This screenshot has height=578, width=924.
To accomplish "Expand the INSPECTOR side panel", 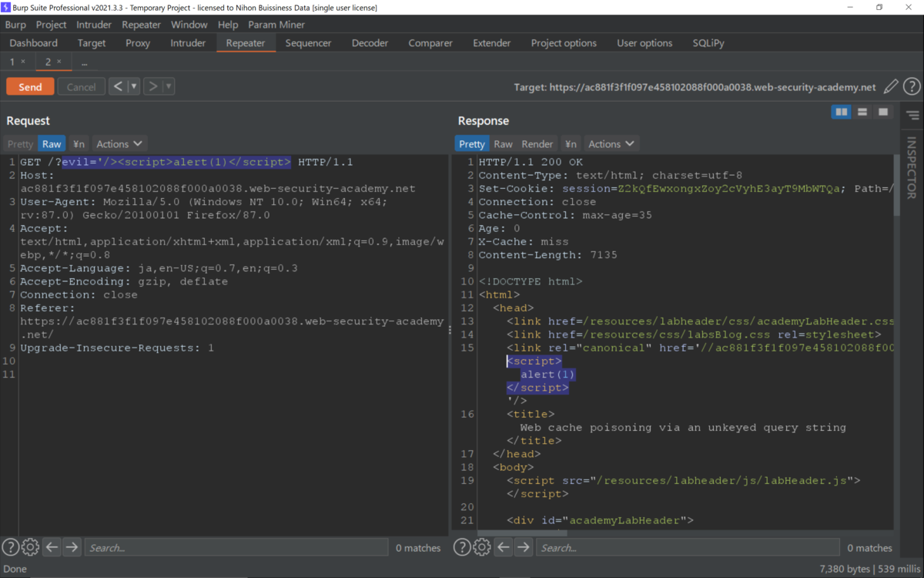I will (912, 167).
